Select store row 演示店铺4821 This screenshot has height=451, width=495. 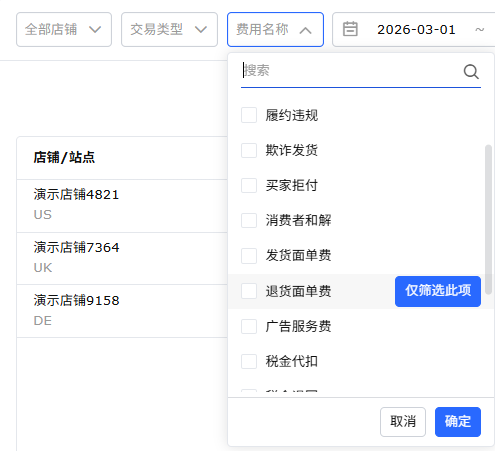coord(76,194)
